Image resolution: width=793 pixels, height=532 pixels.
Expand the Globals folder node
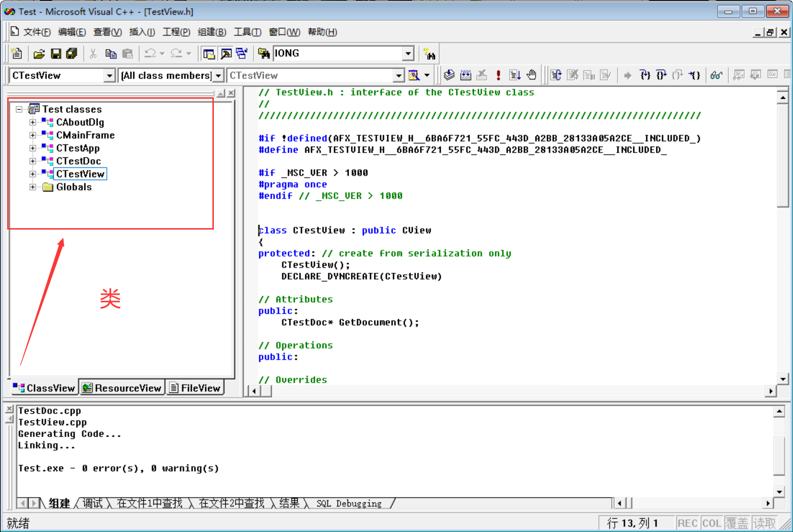pyautogui.click(x=33, y=187)
